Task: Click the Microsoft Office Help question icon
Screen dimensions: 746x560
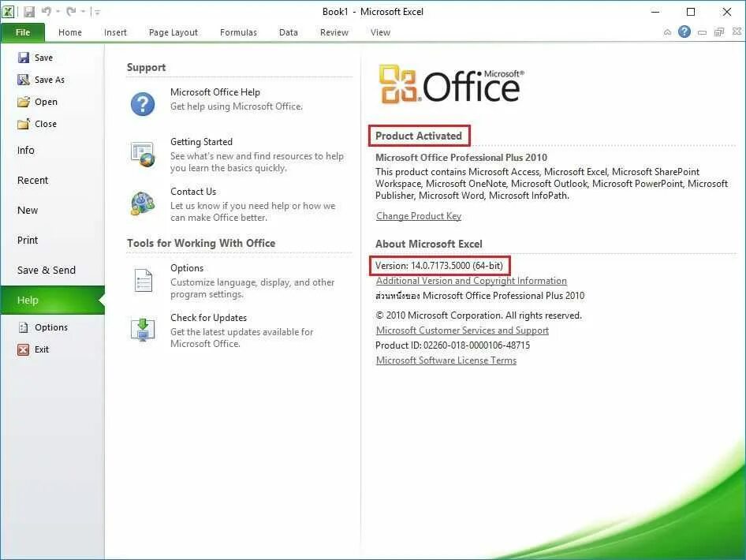Action: tap(143, 104)
